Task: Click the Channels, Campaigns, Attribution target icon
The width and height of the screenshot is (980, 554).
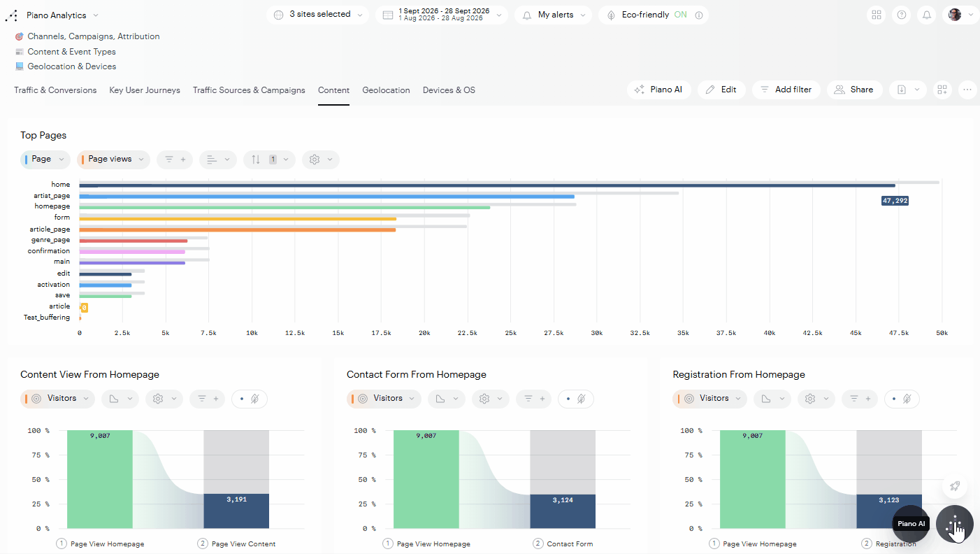Action: click(x=19, y=36)
